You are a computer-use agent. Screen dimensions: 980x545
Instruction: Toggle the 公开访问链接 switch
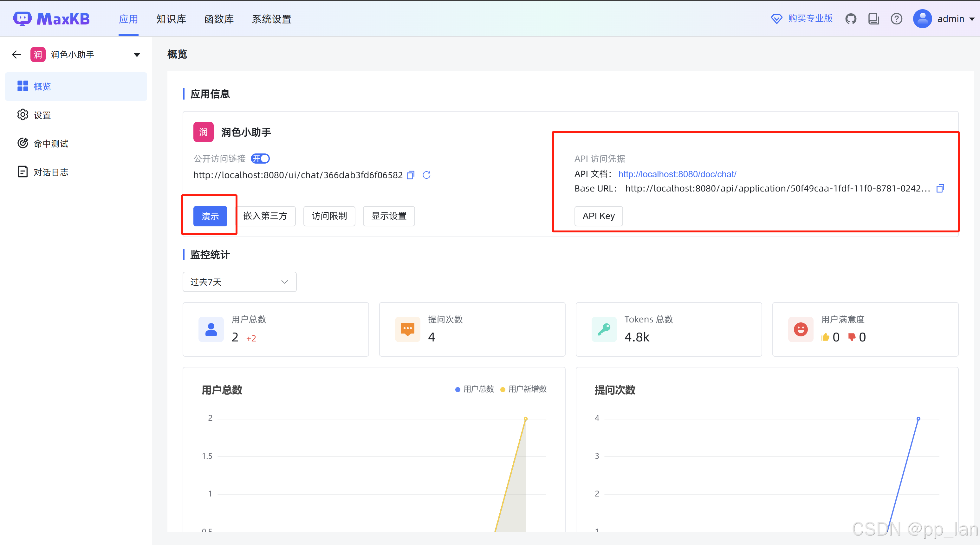[260, 159]
